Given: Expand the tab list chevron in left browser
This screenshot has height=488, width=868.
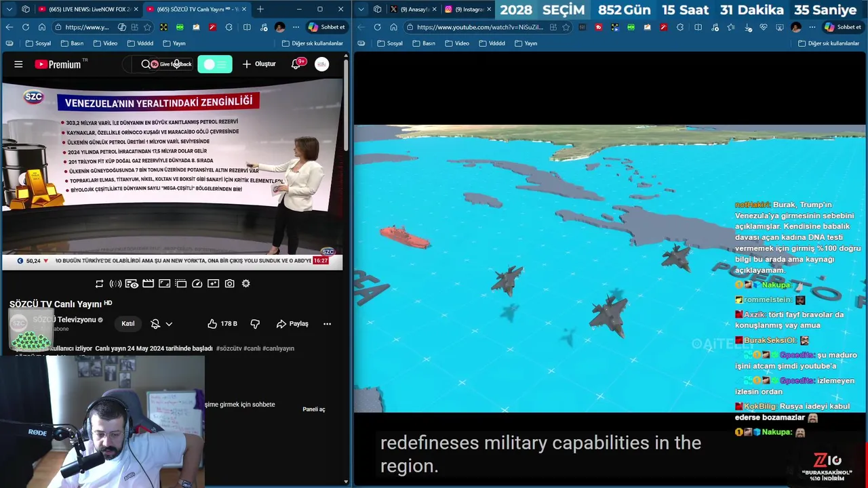Looking at the screenshot, I should (9, 9).
